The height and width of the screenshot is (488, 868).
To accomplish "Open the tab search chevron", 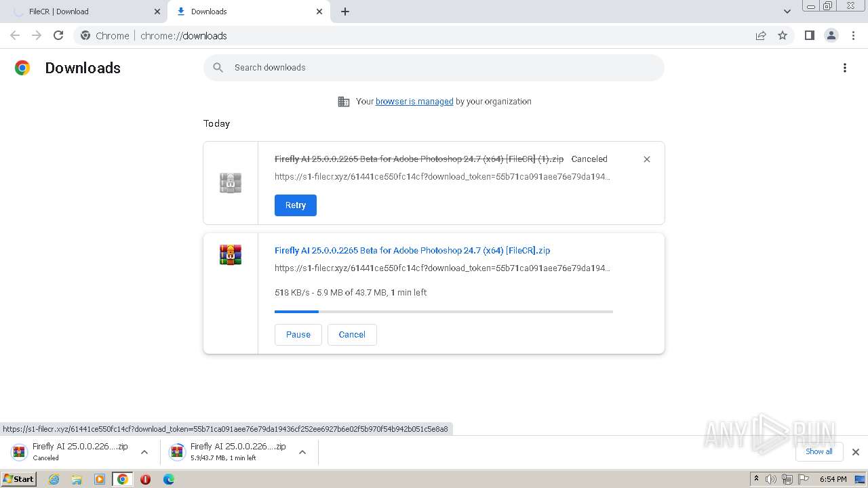I will pos(787,12).
